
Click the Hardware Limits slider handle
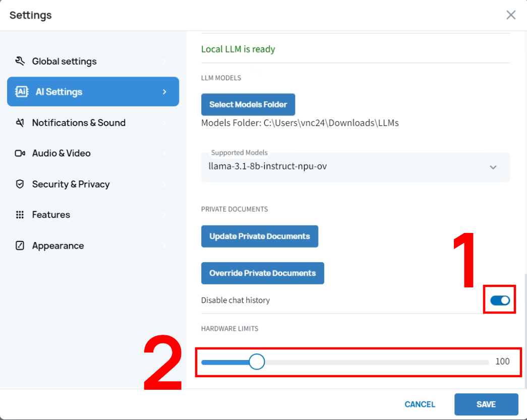tap(257, 362)
